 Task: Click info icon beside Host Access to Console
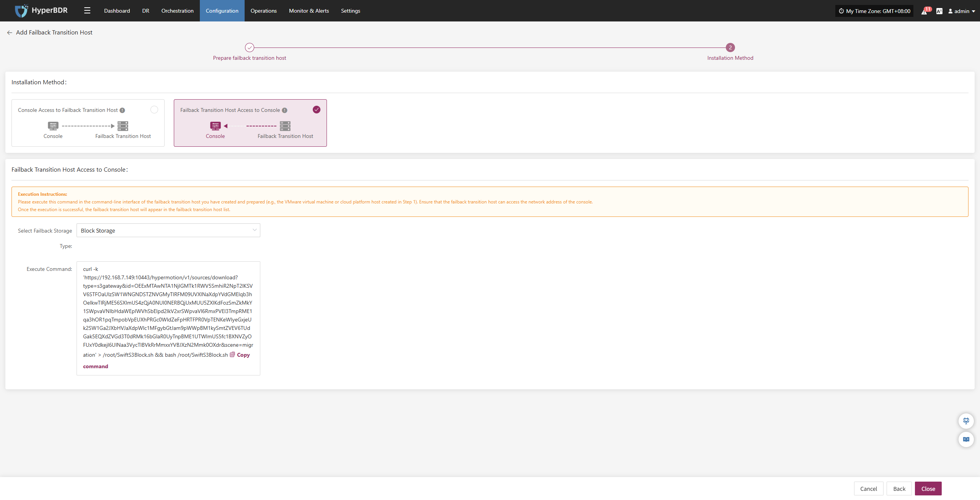(x=284, y=110)
